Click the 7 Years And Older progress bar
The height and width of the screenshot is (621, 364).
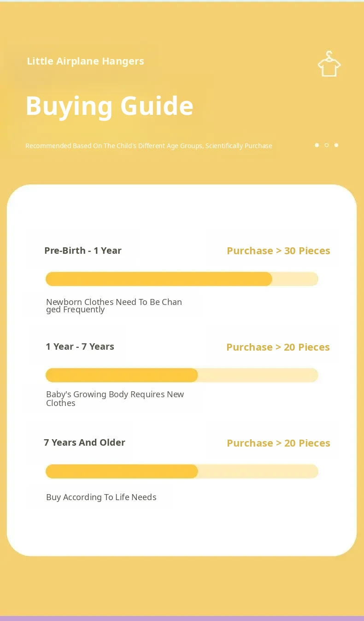[x=182, y=471]
